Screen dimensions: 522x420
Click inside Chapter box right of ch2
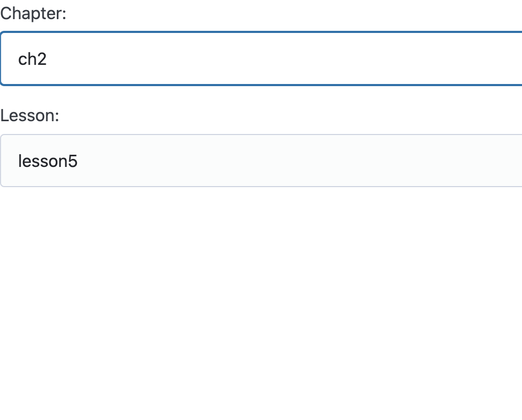pos(283,58)
